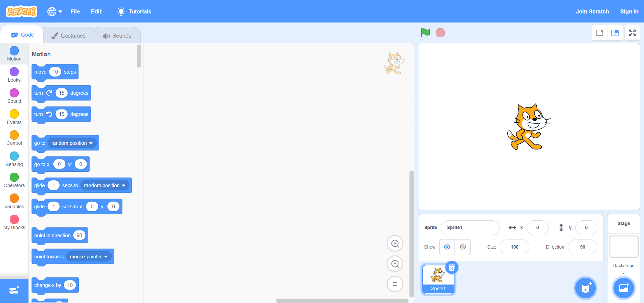Click the green flag to run
Image resolution: width=644 pixels, height=303 pixels.
pos(425,33)
